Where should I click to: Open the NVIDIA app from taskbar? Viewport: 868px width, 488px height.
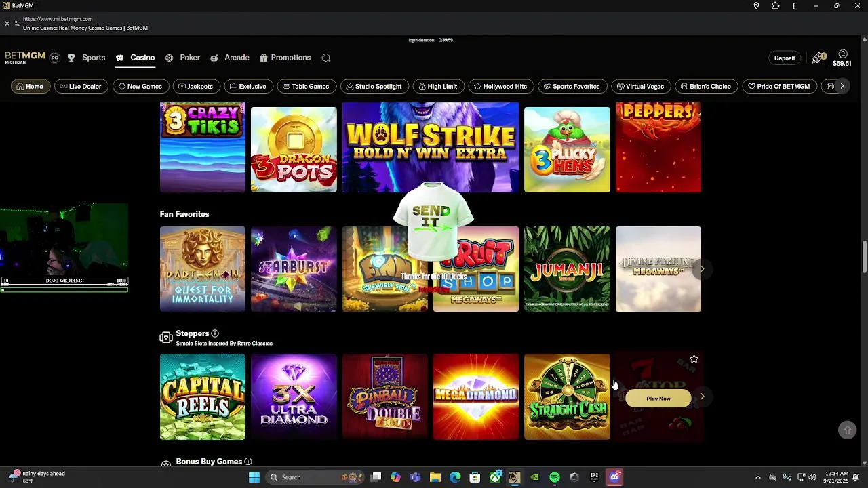(x=535, y=477)
